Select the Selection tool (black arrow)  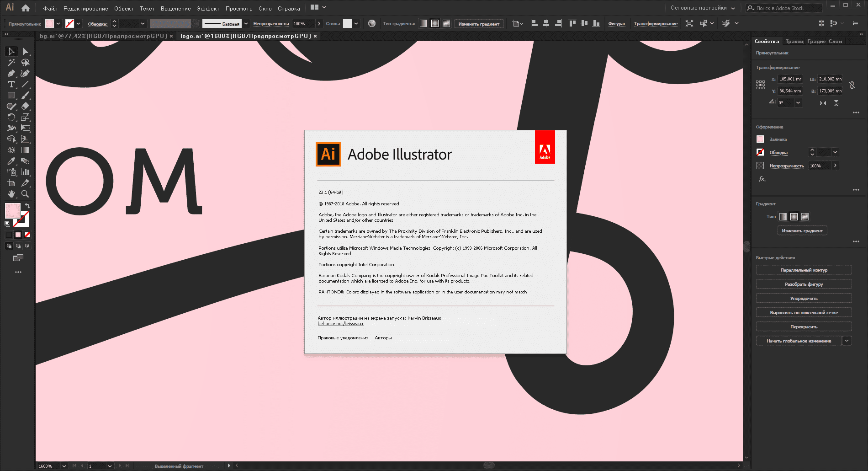(x=11, y=51)
